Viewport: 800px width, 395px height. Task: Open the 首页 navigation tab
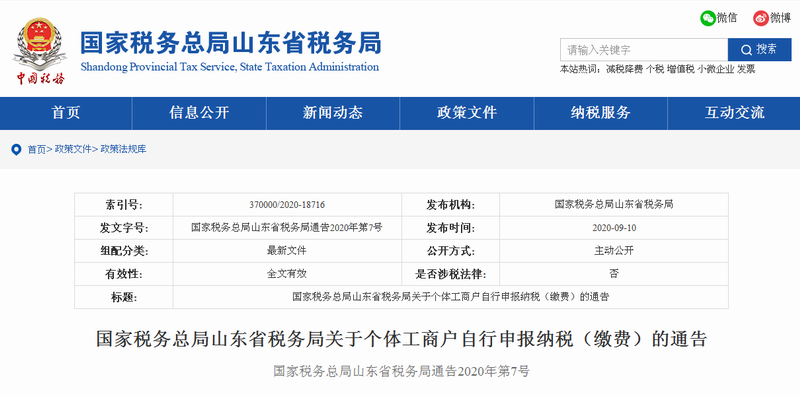[x=66, y=113]
